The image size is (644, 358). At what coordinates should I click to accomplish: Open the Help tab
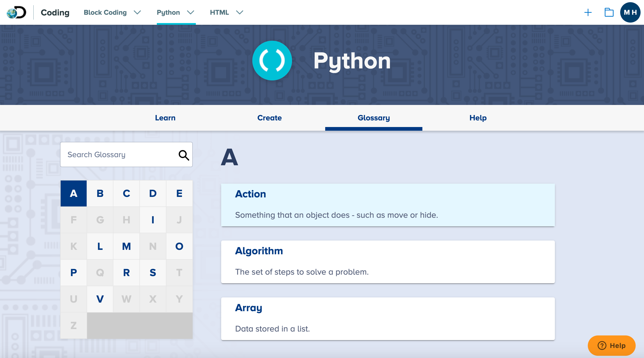tap(478, 118)
